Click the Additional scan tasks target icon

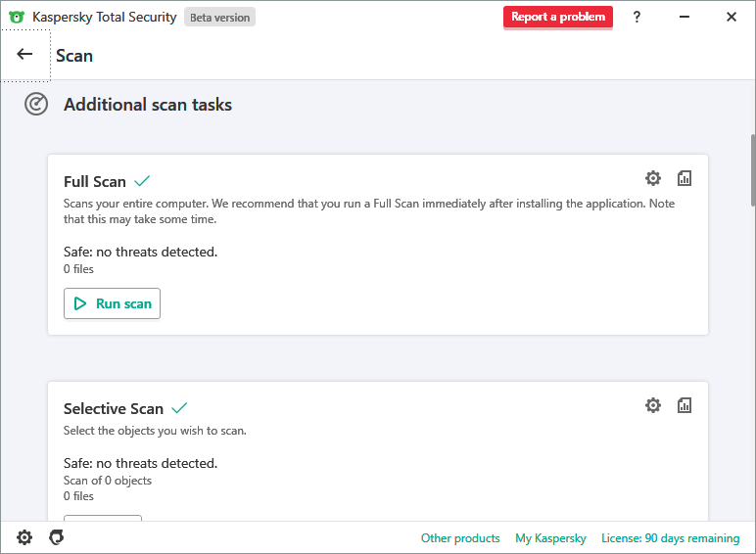point(36,105)
